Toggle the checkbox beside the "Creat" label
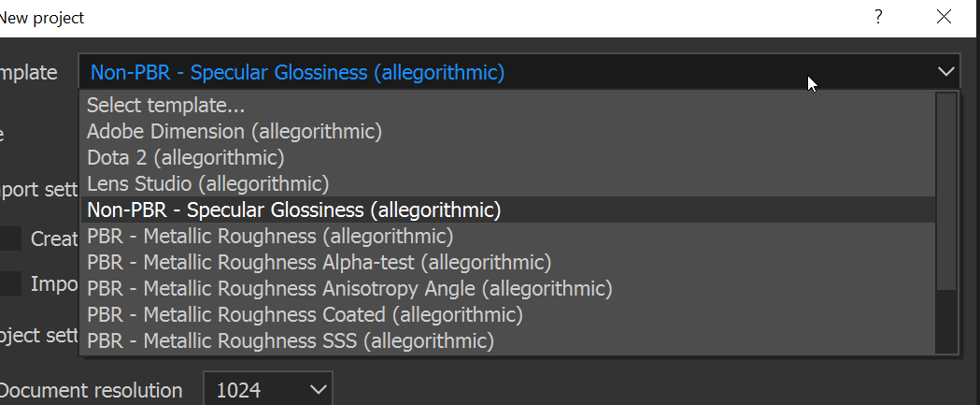 9,239
